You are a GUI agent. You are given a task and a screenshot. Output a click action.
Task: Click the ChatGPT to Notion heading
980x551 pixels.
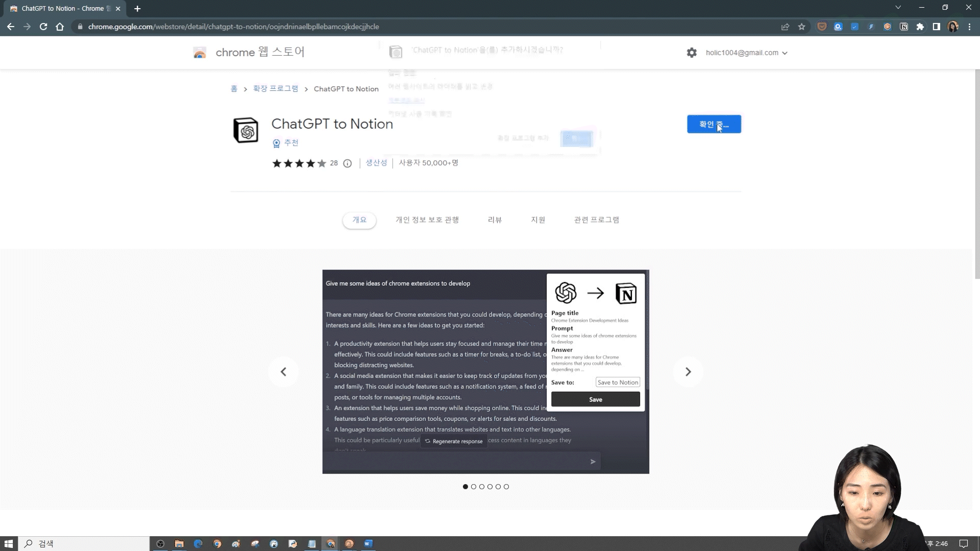pos(332,124)
